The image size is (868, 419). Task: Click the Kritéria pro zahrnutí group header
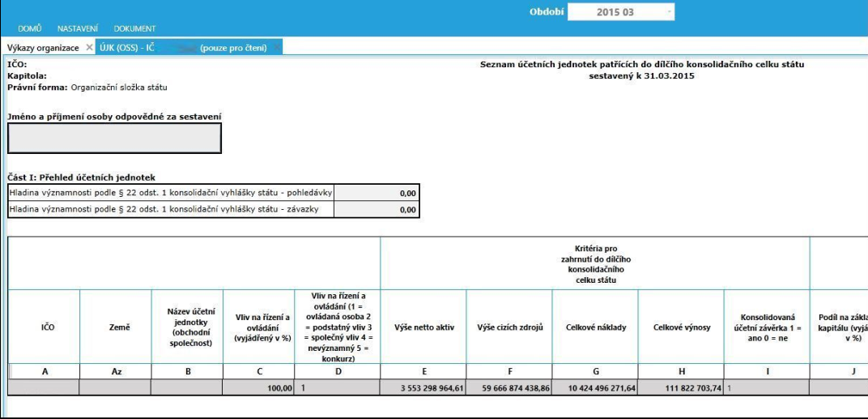pos(595,264)
